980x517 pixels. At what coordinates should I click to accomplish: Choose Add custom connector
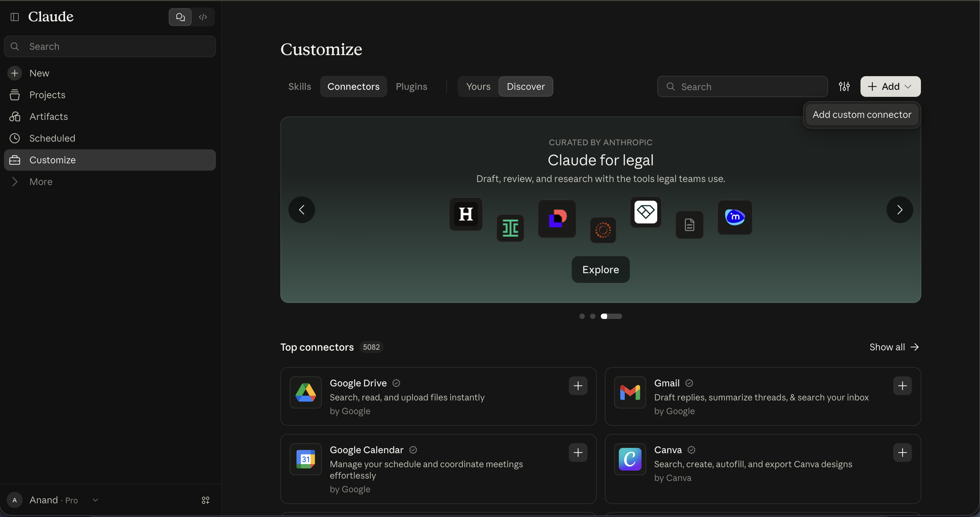click(x=862, y=115)
